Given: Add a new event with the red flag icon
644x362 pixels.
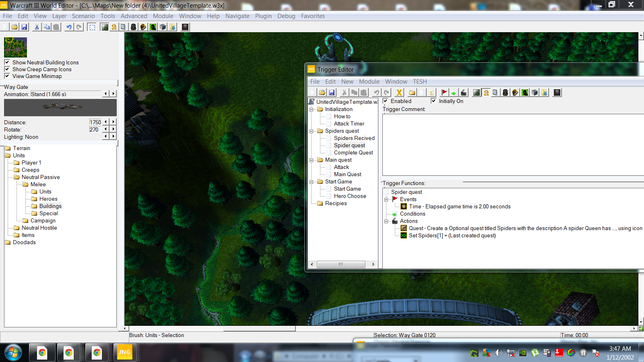Looking at the screenshot, I should point(444,93).
